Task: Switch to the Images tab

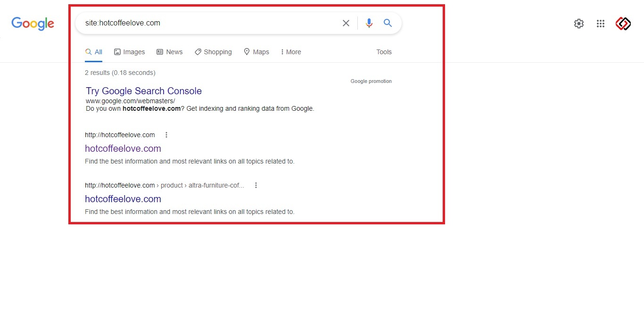Action: 130,52
